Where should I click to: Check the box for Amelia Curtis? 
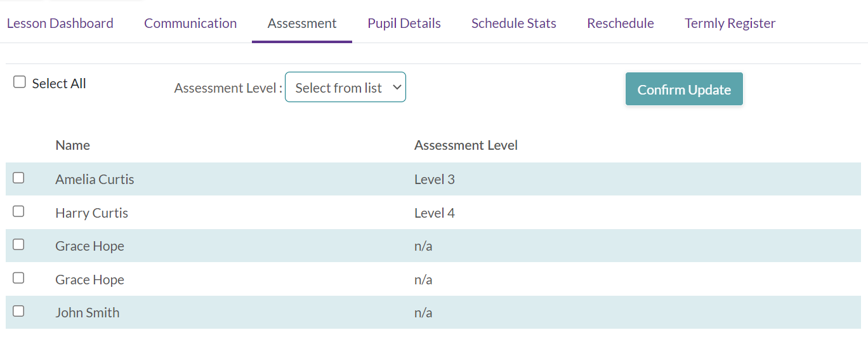point(18,178)
